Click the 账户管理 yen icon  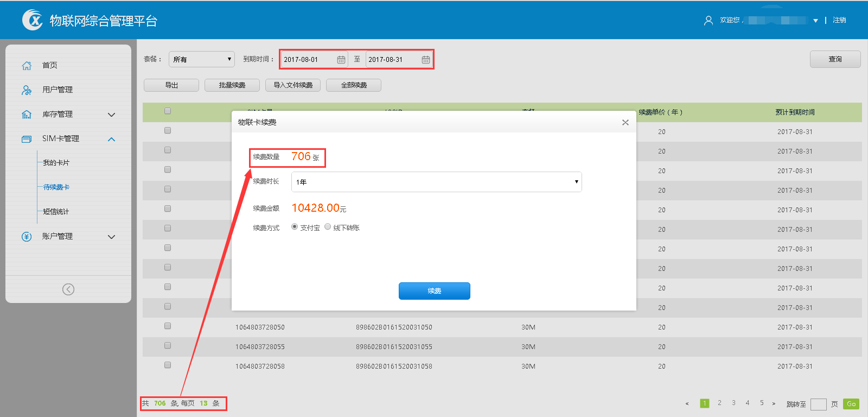click(x=27, y=237)
